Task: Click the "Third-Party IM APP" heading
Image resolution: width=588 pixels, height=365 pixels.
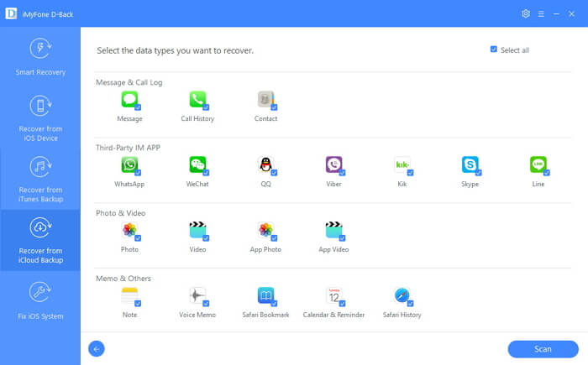Action: pos(128,148)
